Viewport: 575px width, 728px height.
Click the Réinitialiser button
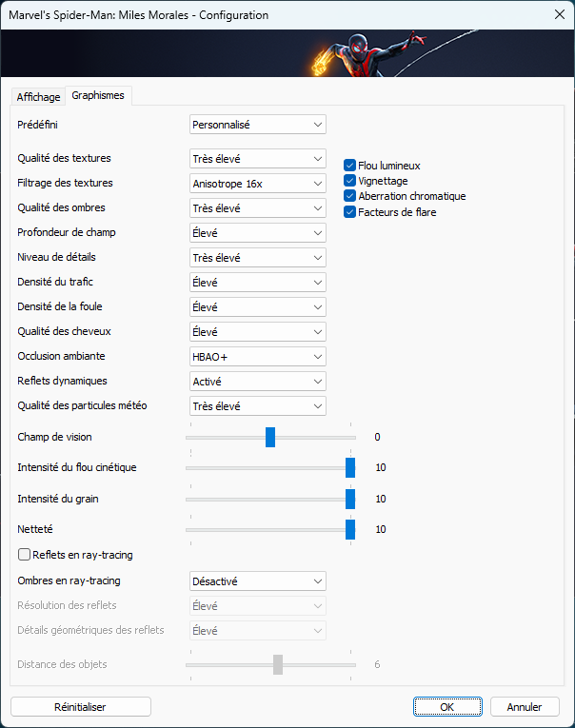point(81,707)
